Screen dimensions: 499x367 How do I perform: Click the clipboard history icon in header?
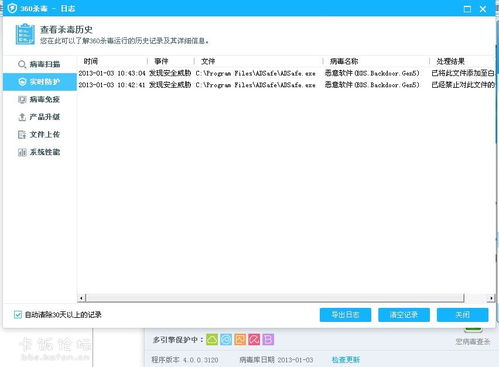[25, 34]
